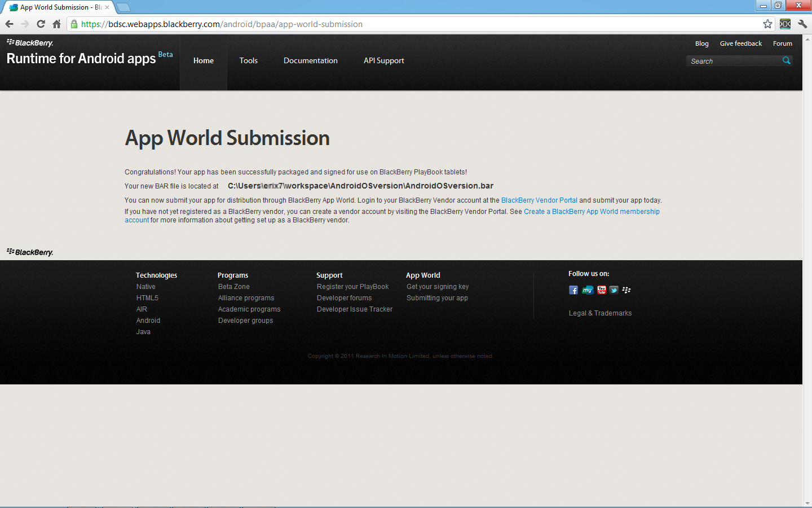The image size is (812, 508).
Task: Click the Runtime for Android apps title
Action: coord(81,59)
